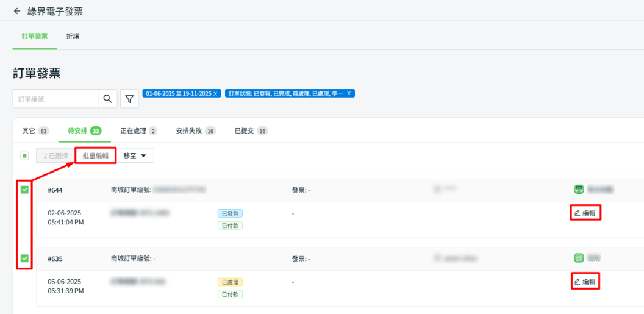Click the 編輯 pencil for order #644
644x314 pixels.
coord(585,213)
